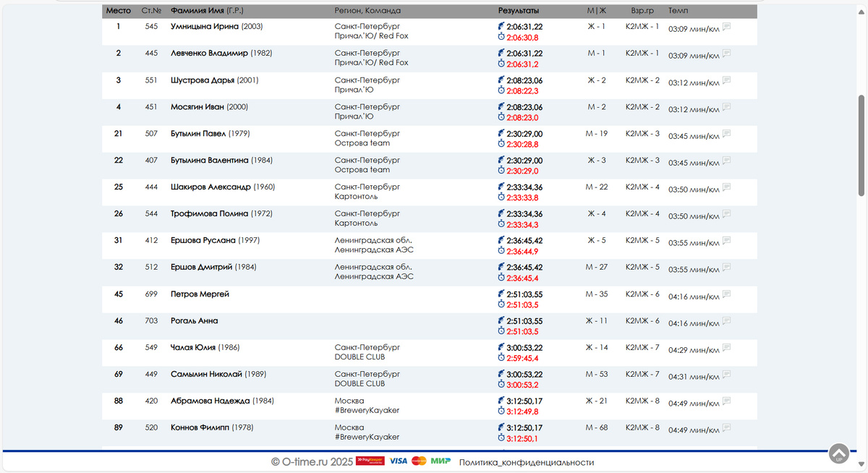This screenshot has height=473, width=868.
Task: Click the Mastercard logo in the footer
Action: coord(419,461)
